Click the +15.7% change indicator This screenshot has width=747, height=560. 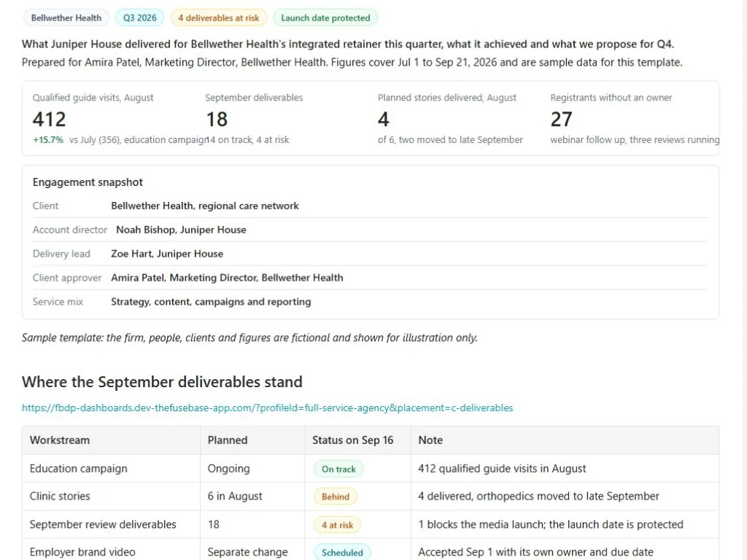(48, 140)
